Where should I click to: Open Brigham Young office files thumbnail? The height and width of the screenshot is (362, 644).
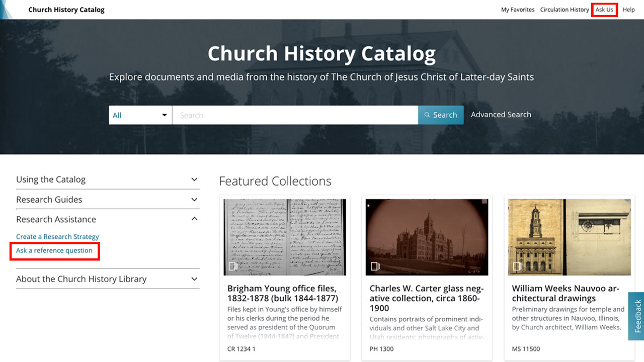coord(285,236)
